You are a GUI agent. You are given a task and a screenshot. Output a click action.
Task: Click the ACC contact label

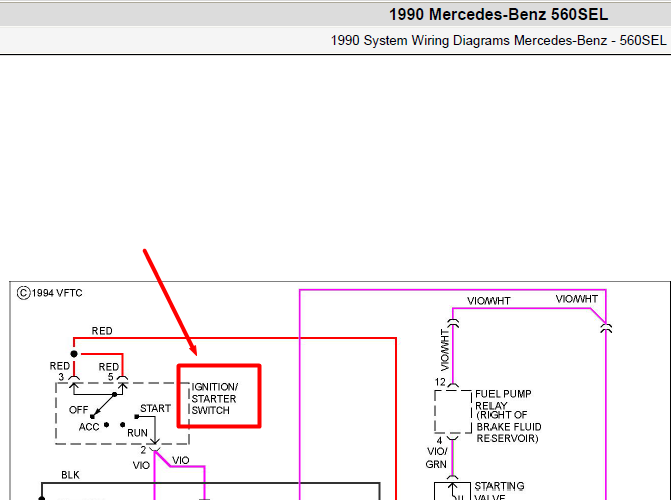pos(89,427)
